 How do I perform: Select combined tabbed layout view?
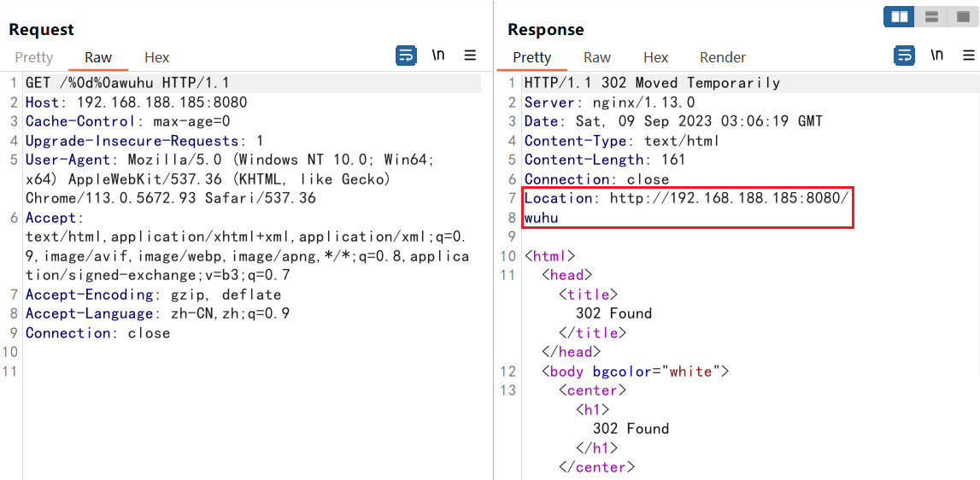tap(963, 17)
